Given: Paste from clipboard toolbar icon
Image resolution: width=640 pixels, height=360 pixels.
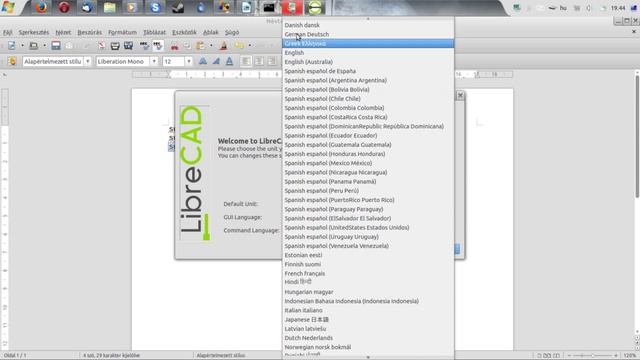Looking at the screenshot, I should pyautogui.click(x=200, y=46).
